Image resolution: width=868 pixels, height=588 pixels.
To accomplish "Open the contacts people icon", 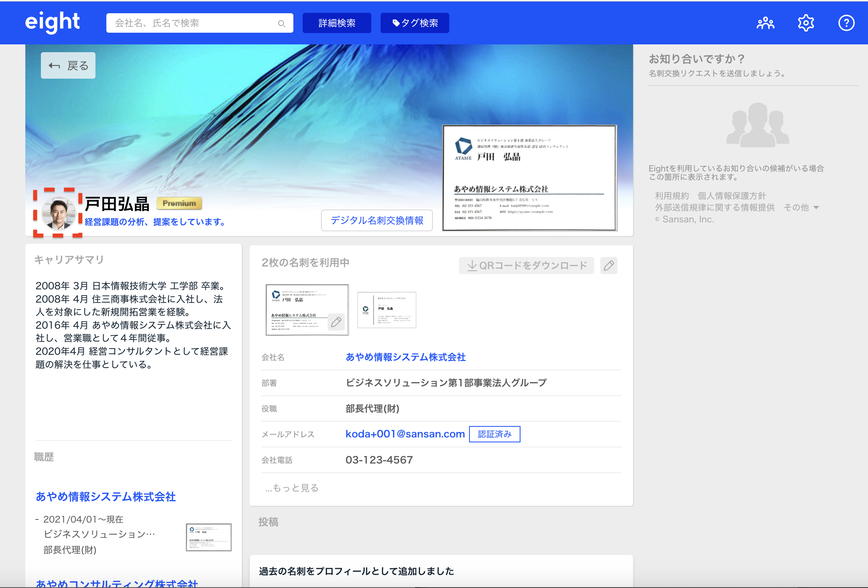I will [x=765, y=23].
